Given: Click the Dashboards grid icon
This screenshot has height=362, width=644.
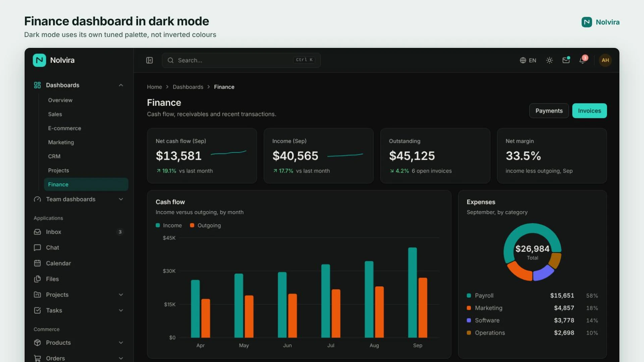Looking at the screenshot, I should tap(37, 85).
